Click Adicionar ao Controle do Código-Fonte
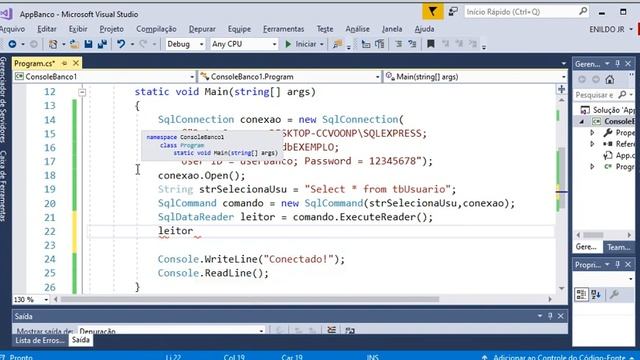 click(559, 357)
